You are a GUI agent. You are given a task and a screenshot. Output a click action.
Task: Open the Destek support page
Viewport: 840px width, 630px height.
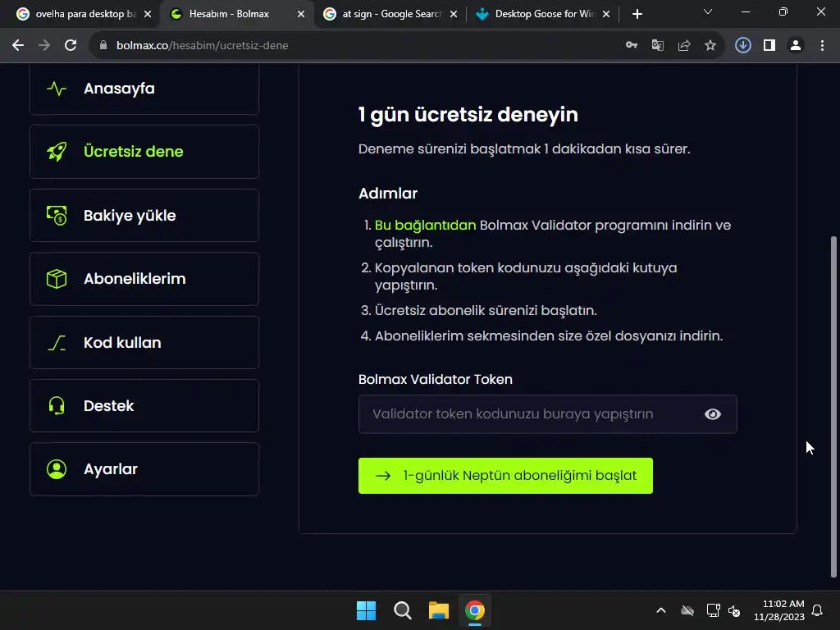pyautogui.click(x=144, y=405)
